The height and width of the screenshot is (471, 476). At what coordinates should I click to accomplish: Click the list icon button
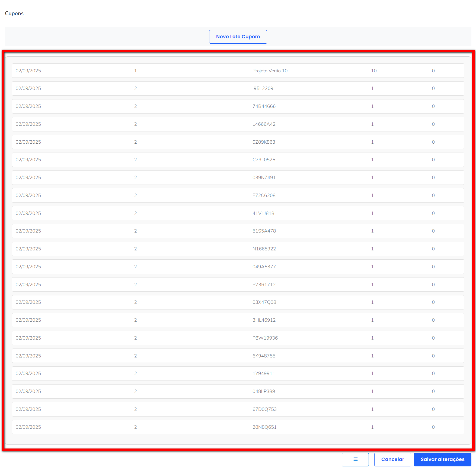point(355,459)
